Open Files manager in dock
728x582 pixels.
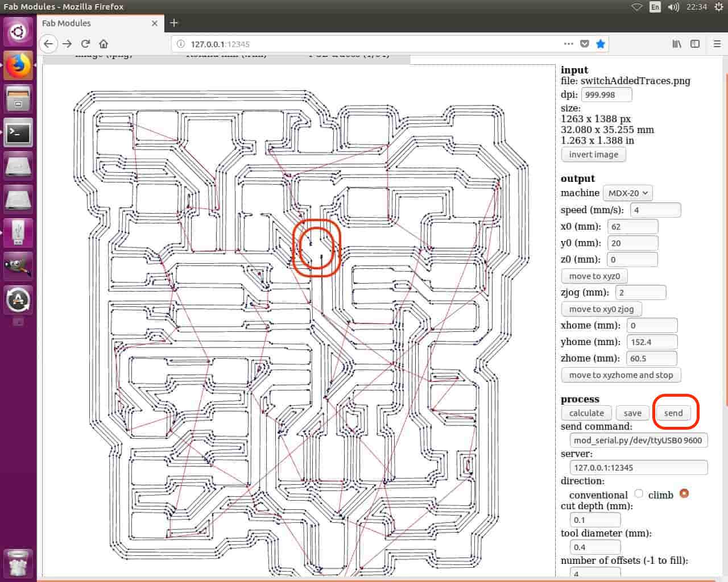pos(18,99)
